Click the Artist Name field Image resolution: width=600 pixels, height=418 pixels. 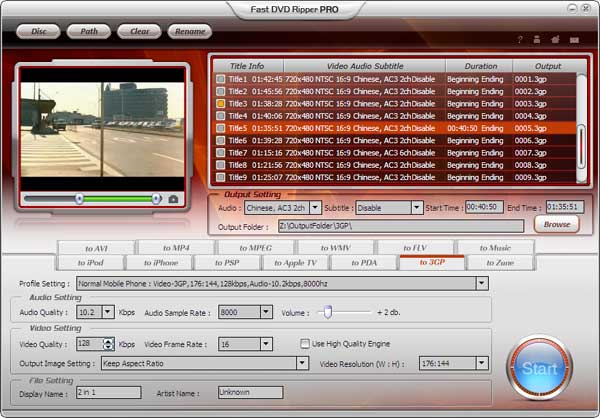coord(251,392)
